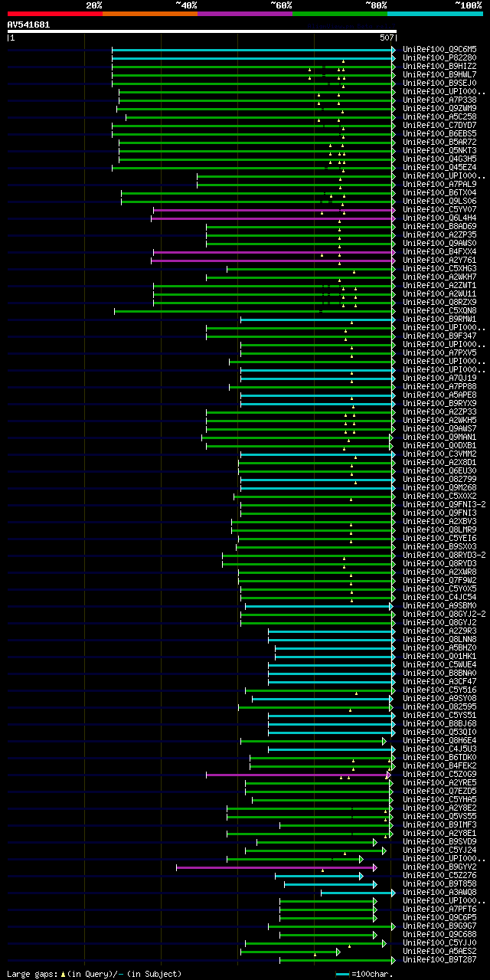490x980 pixels.
Task: Click hit label UniRef100_Q53QI0
Action: [x=439, y=733]
